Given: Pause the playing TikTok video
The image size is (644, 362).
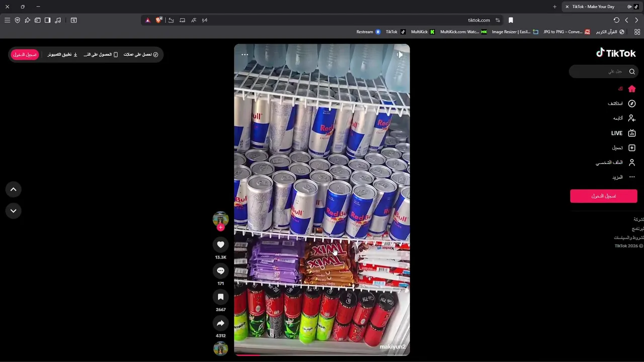Looking at the screenshot, I should [x=322, y=200].
